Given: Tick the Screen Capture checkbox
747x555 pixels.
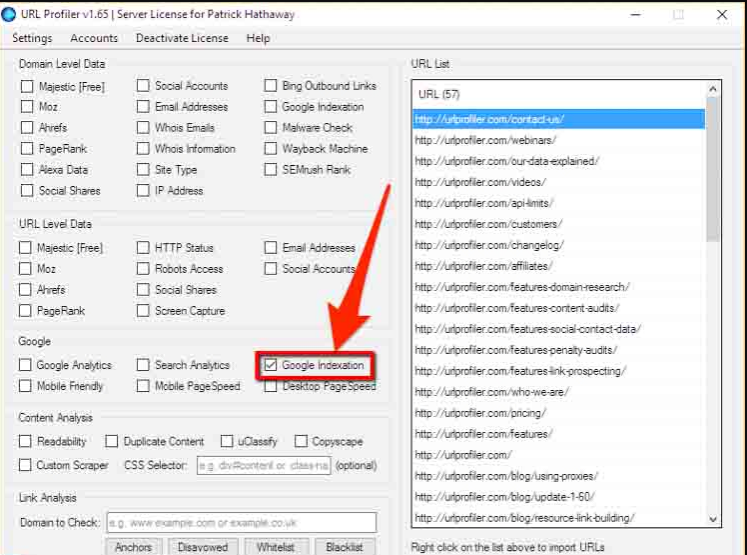Looking at the screenshot, I should [143, 311].
